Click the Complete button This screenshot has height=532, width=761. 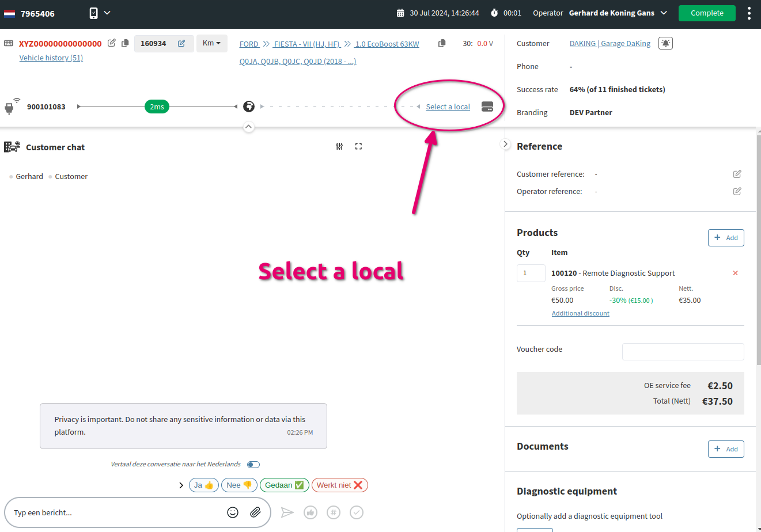point(707,13)
